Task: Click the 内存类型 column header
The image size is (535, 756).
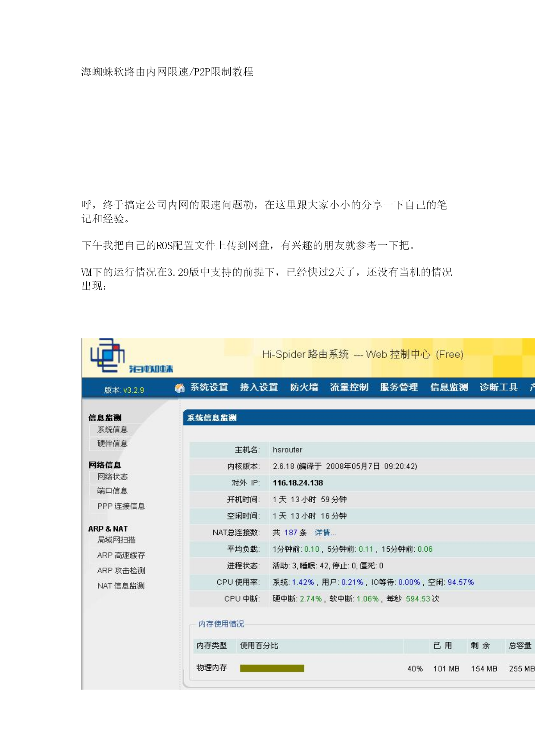Action: pos(212,646)
